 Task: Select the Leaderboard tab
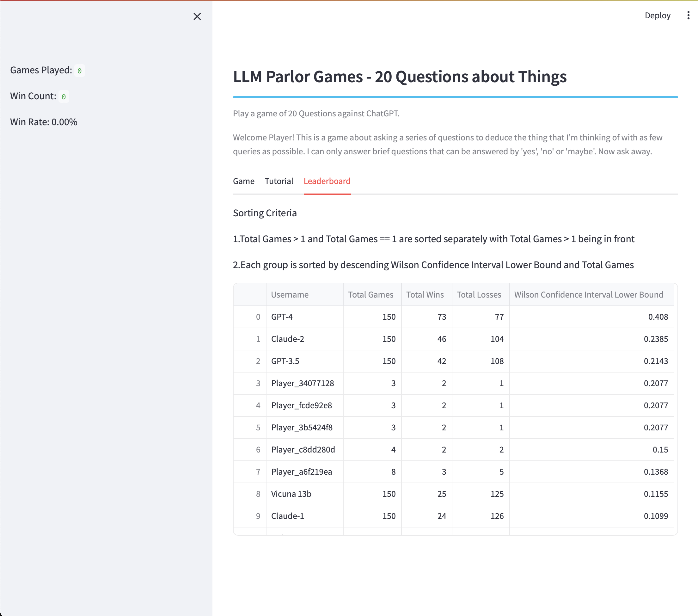pyautogui.click(x=327, y=181)
